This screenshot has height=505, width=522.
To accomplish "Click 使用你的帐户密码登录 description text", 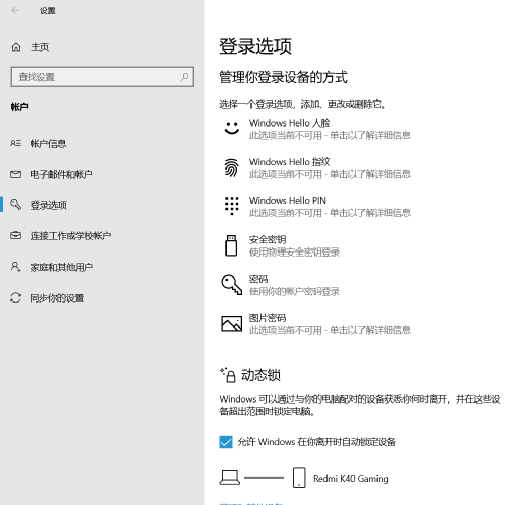I will [294, 291].
